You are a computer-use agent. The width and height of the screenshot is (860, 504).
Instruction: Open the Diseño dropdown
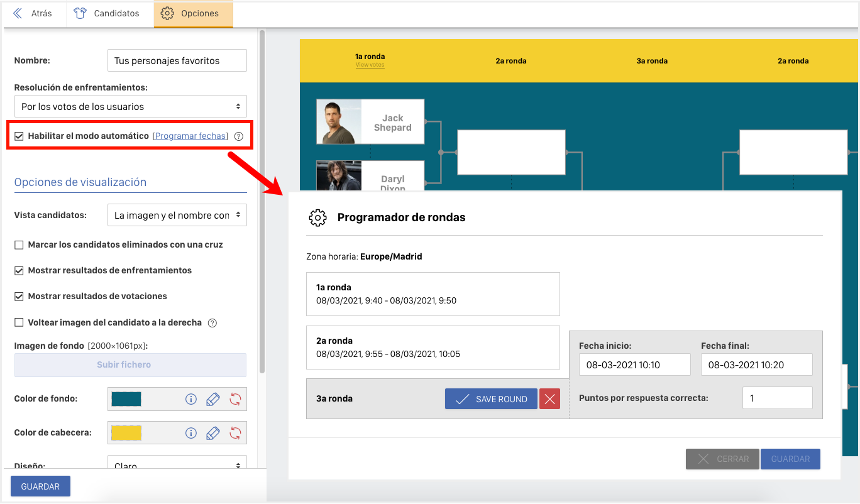(x=177, y=465)
